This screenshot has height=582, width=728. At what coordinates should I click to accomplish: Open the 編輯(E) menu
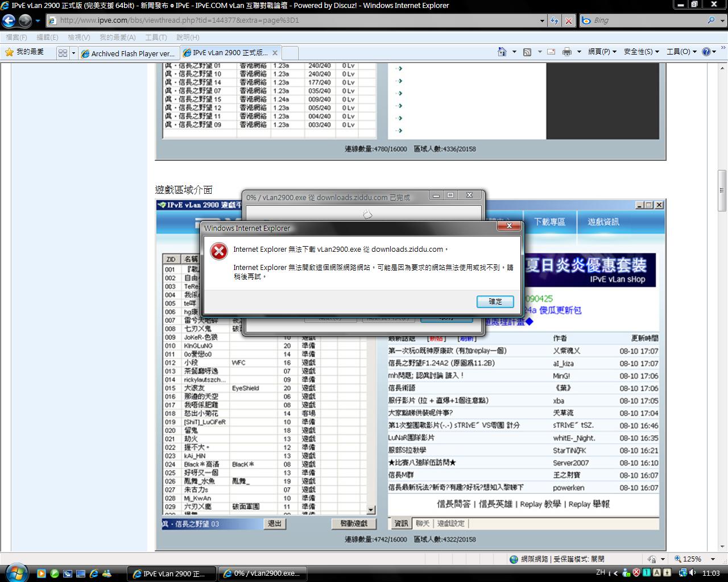tap(47, 37)
